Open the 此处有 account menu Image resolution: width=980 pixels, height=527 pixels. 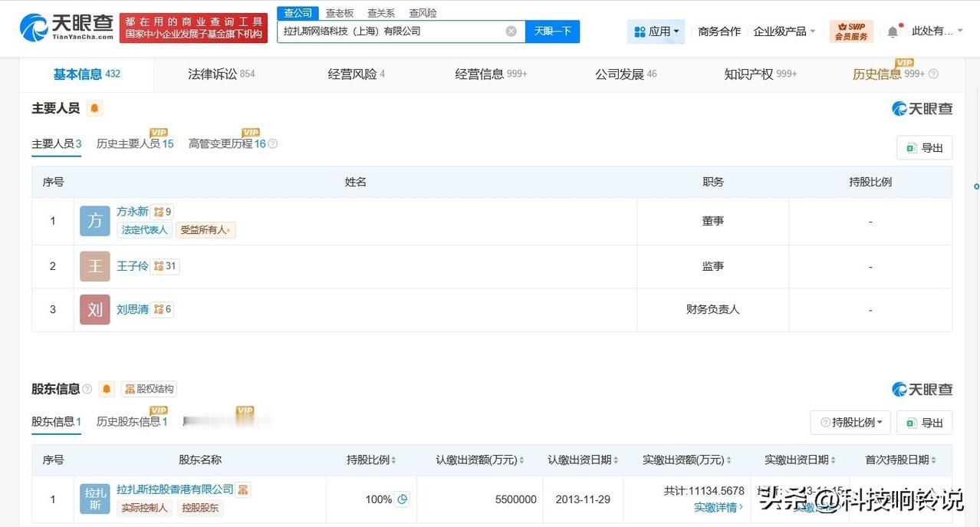click(x=937, y=31)
